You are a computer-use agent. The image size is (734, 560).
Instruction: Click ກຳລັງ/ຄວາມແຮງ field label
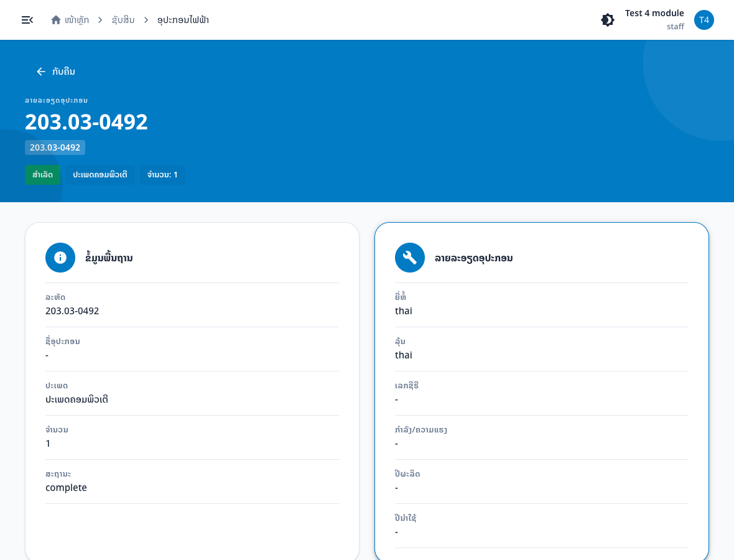pos(421,429)
